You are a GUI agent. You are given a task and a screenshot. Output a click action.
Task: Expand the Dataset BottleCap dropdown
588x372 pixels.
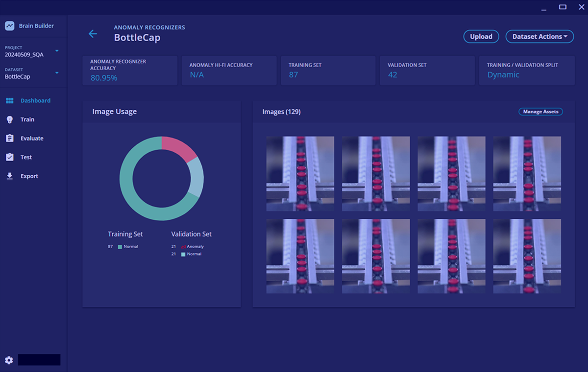tap(57, 73)
